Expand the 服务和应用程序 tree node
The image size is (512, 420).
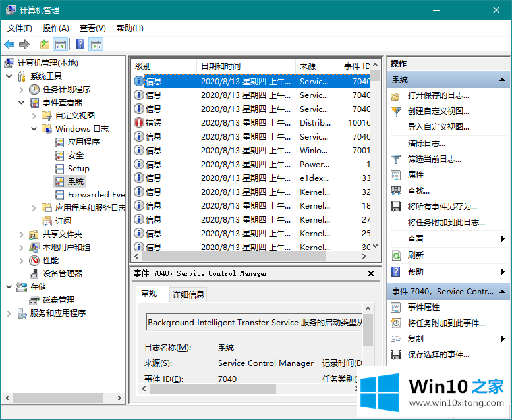pyautogui.click(x=9, y=313)
